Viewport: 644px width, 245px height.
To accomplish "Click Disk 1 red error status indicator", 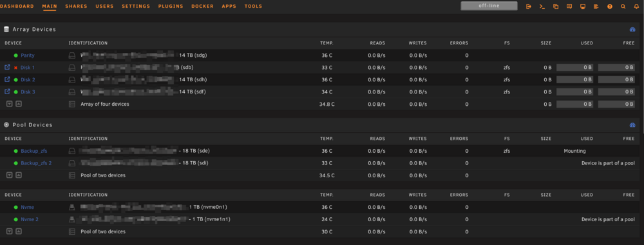I will coord(15,68).
